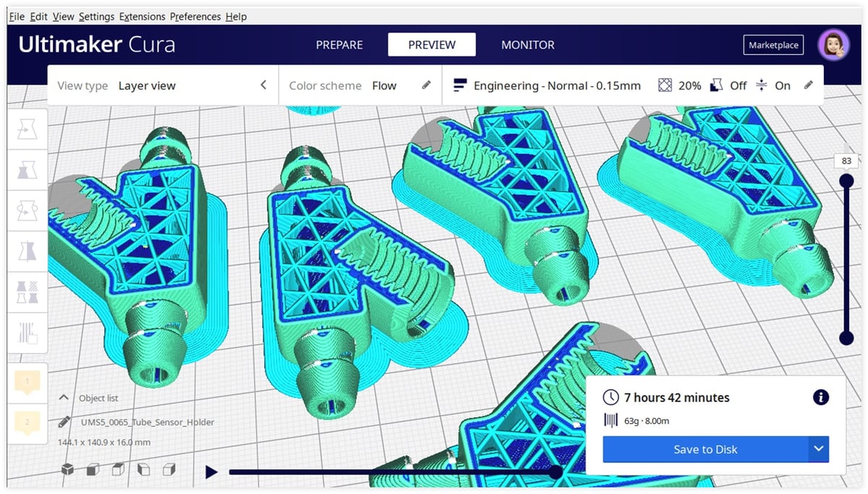Select the Scale tool in left toolbar
This screenshot has height=494, width=868.
27,170
